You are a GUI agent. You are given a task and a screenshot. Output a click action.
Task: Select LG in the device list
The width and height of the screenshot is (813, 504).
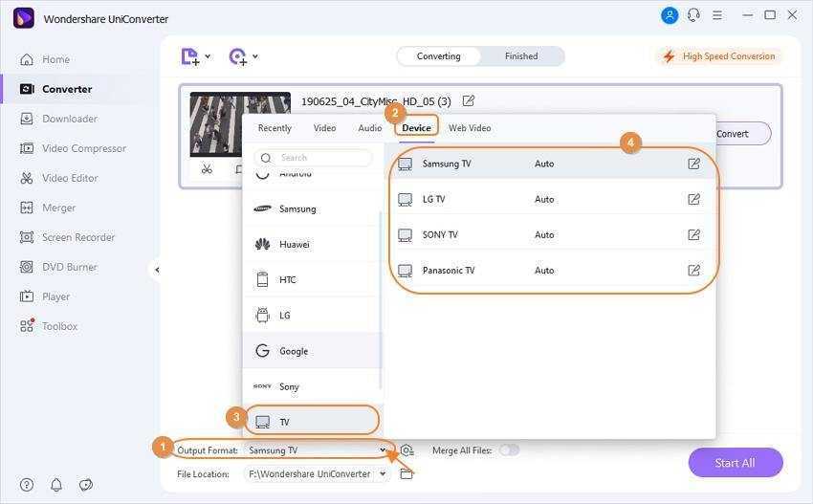(x=312, y=316)
